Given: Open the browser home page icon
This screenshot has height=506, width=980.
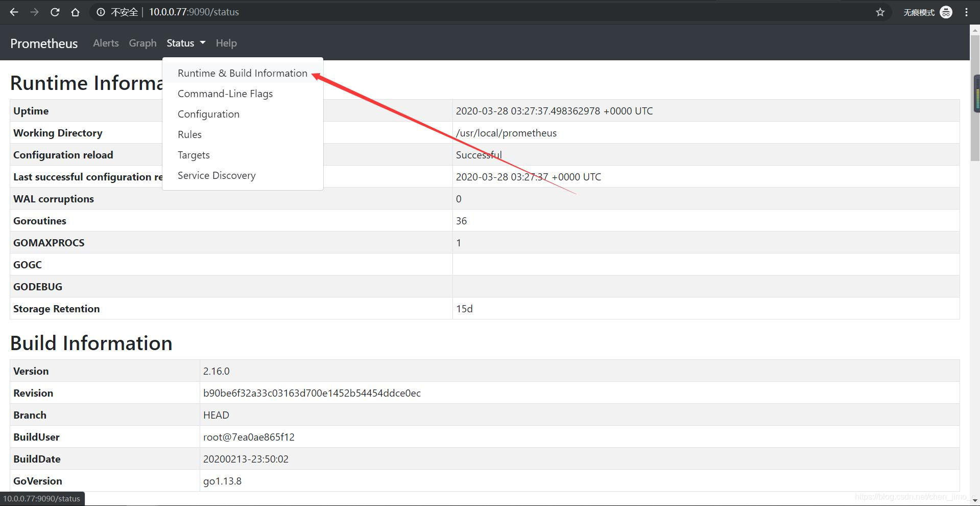Looking at the screenshot, I should [75, 12].
